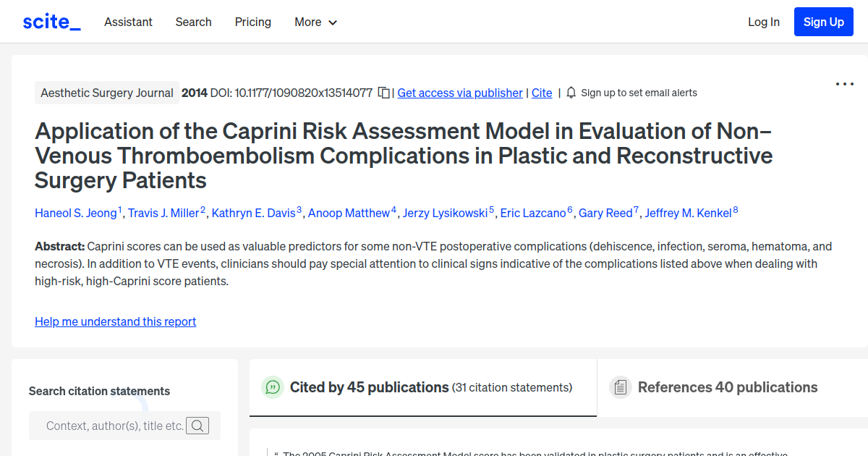Open the Pricing page
The height and width of the screenshot is (456, 868).
click(252, 22)
